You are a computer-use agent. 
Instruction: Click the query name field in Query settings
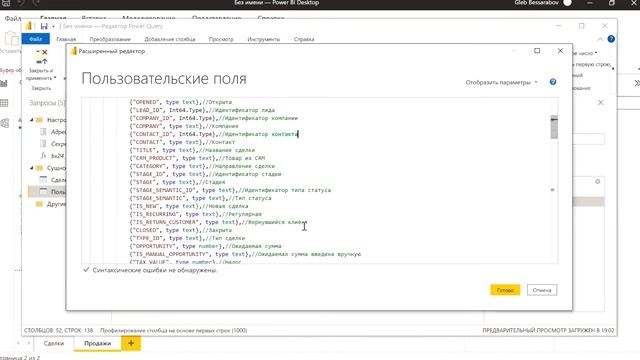tap(588, 140)
